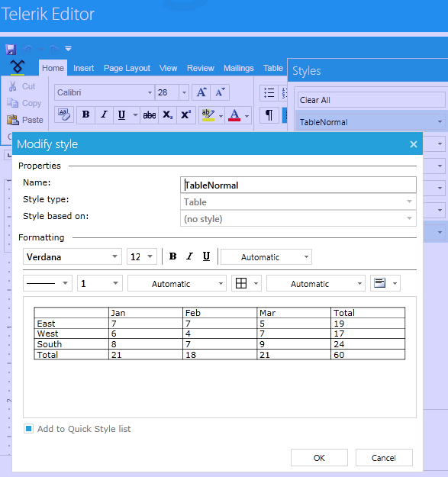The height and width of the screenshot is (477, 448).
Task: Click the Name text field with TableNormal
Action: tap(298, 185)
